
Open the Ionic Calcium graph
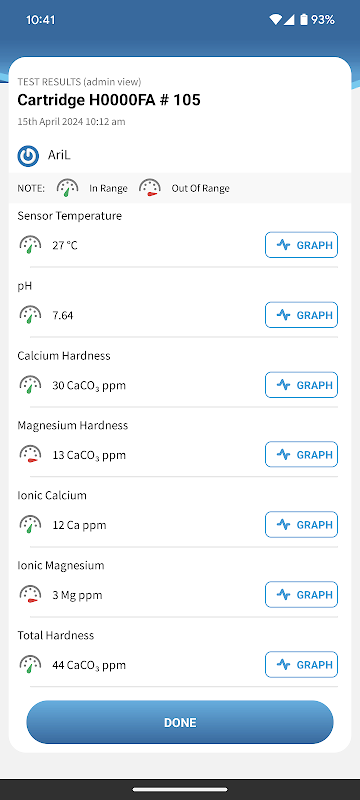click(x=301, y=524)
